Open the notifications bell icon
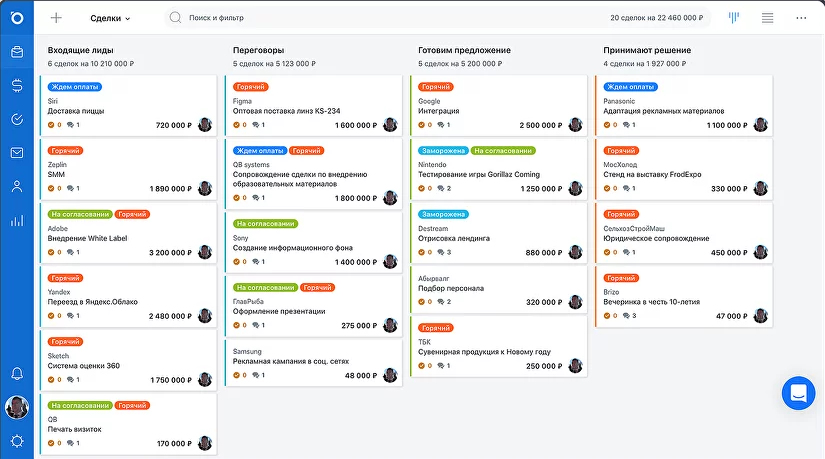The width and height of the screenshot is (825, 459). pyautogui.click(x=17, y=374)
